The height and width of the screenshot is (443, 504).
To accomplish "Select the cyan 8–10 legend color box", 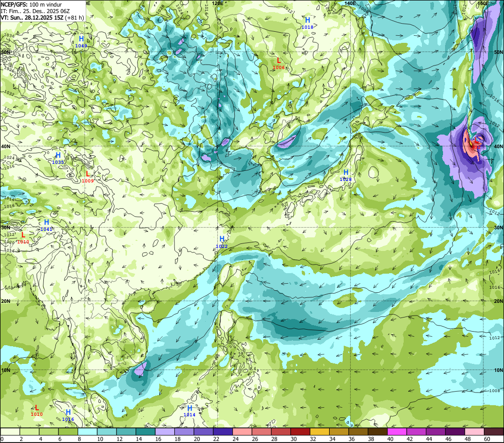I will (x=87, y=431).
